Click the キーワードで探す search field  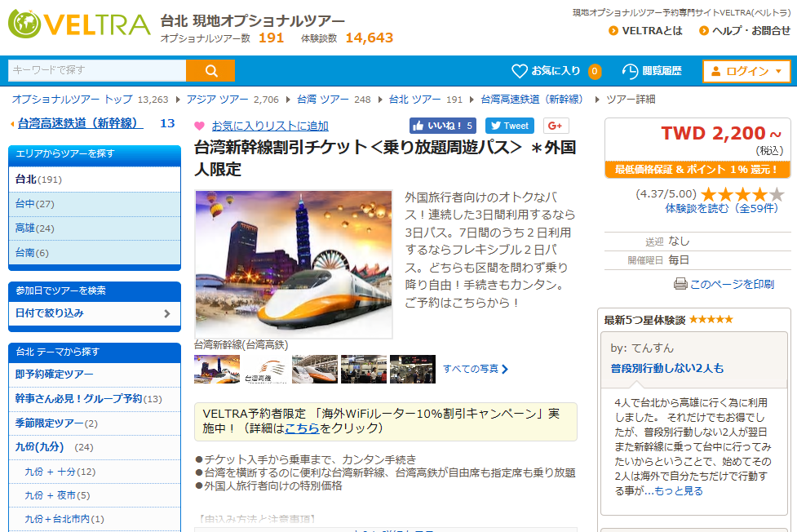[x=97, y=70]
